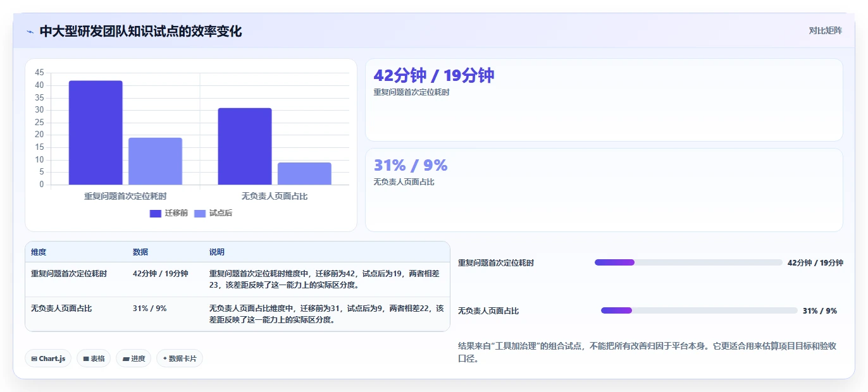
Task: Click the 重复问题首次定位耗时 label beside the progress bar
Action: (496, 262)
